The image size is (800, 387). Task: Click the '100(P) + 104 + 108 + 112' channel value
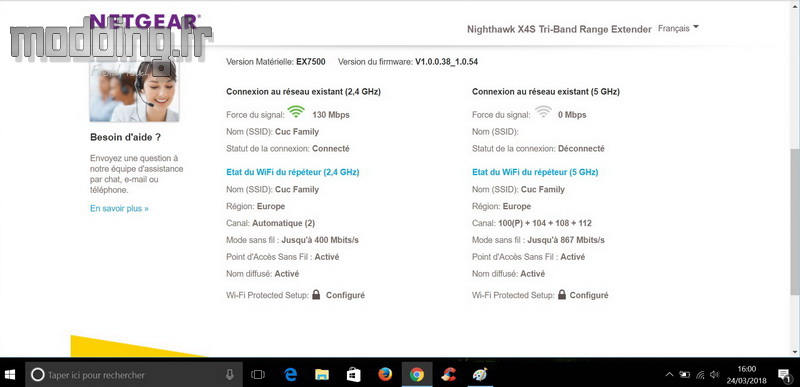544,223
